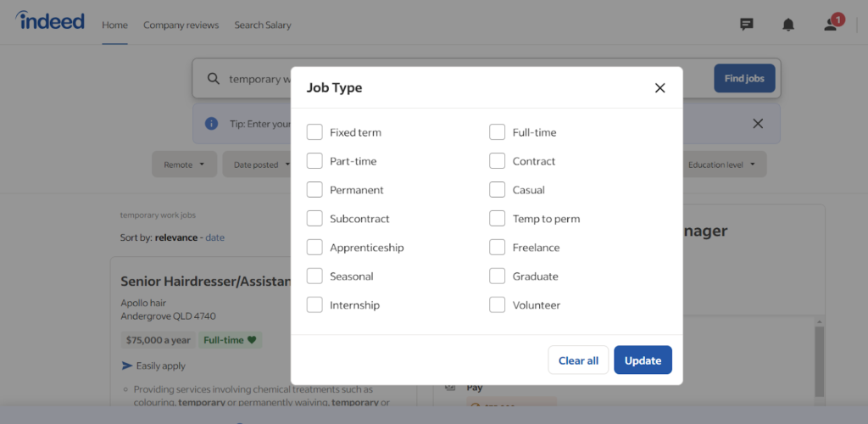Open the messages chat icon
The image size is (868, 424).
pyautogui.click(x=747, y=25)
